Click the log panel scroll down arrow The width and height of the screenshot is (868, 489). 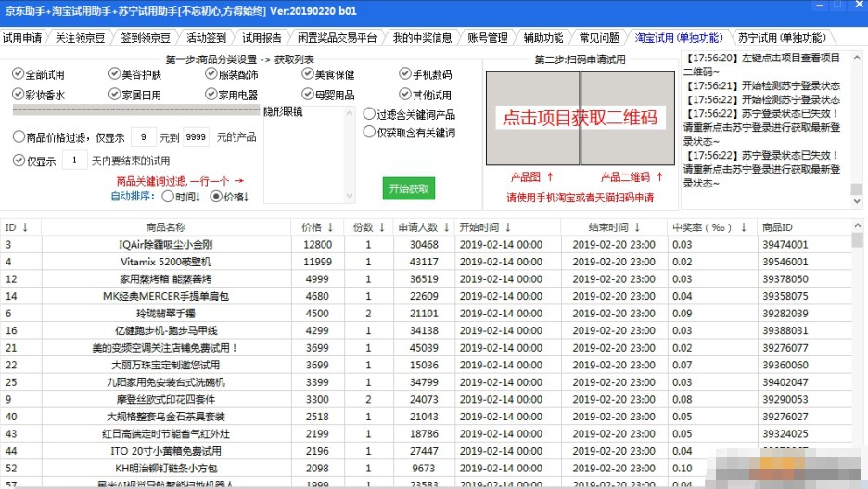tap(857, 201)
